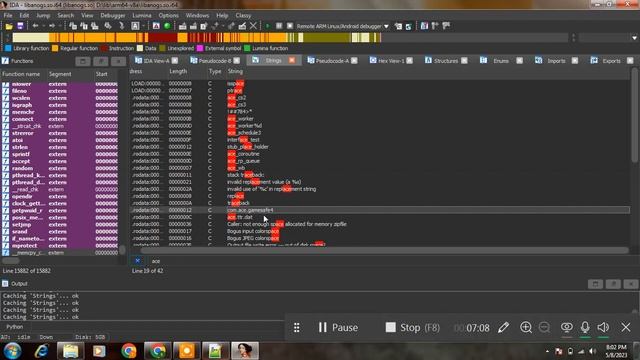640x360 pixels.
Task: Click the recorder zoom-out magnifier
Action: point(544,327)
